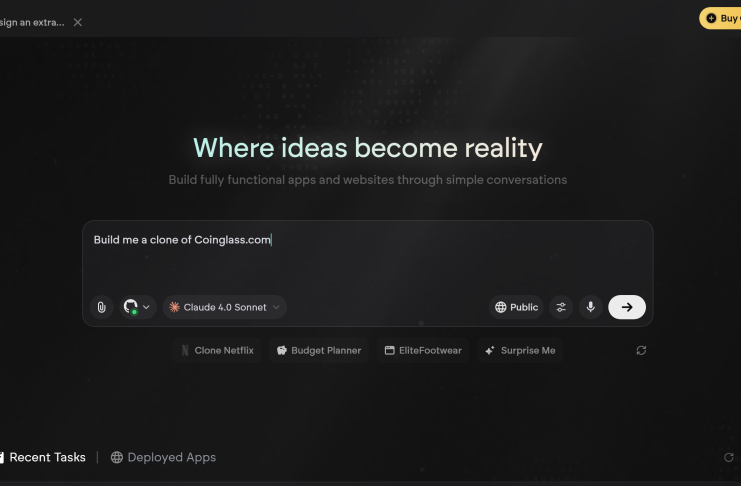Image resolution: width=741 pixels, height=486 pixels.
Task: Switch to the Recent Tasks tab
Action: coord(43,457)
